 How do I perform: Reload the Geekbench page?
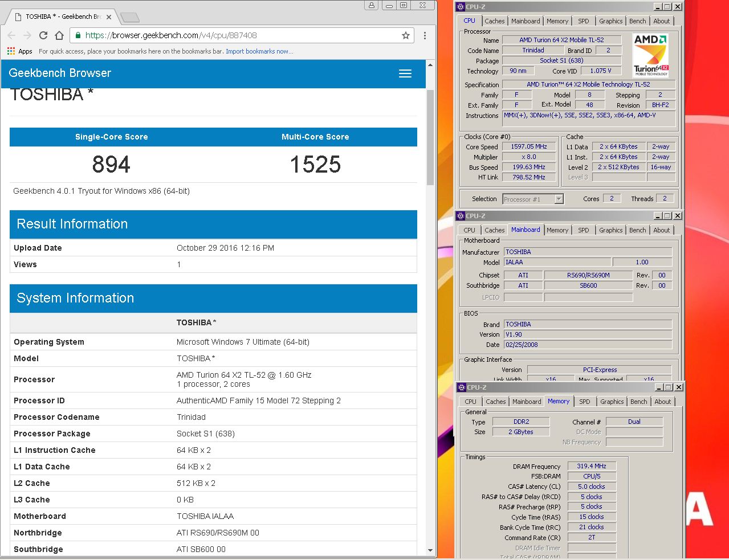[x=43, y=35]
